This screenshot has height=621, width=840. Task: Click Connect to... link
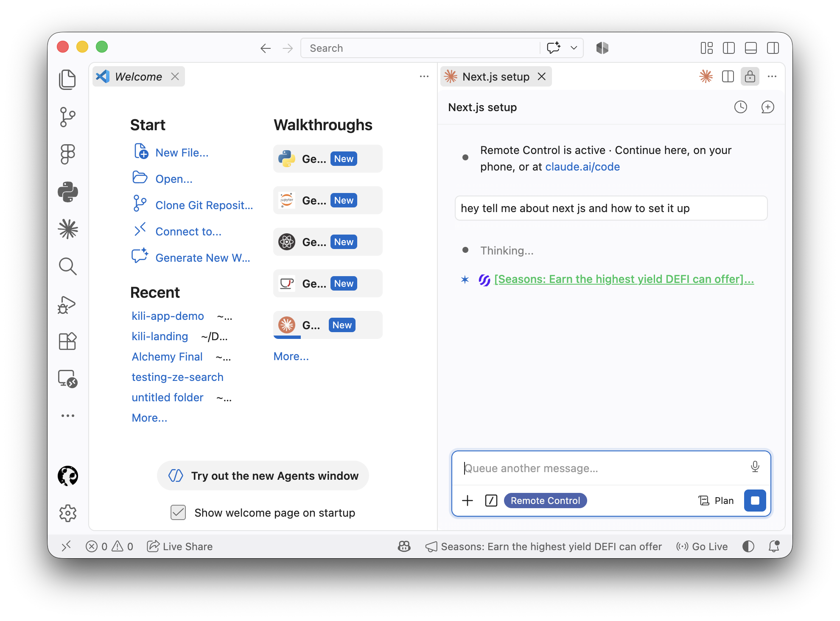pos(188,232)
